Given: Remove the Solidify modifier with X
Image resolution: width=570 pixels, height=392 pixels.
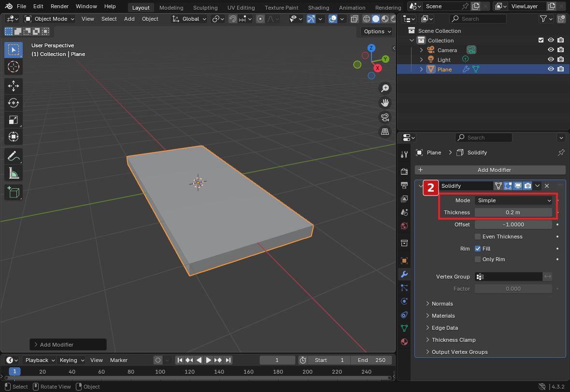Looking at the screenshot, I should 547,186.
